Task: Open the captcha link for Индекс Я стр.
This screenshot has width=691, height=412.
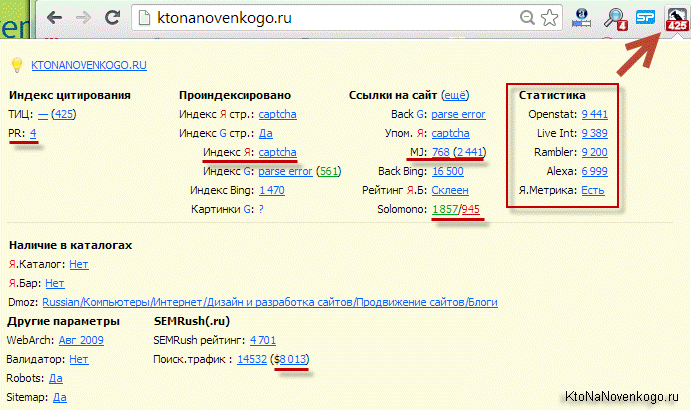Action: point(277,115)
